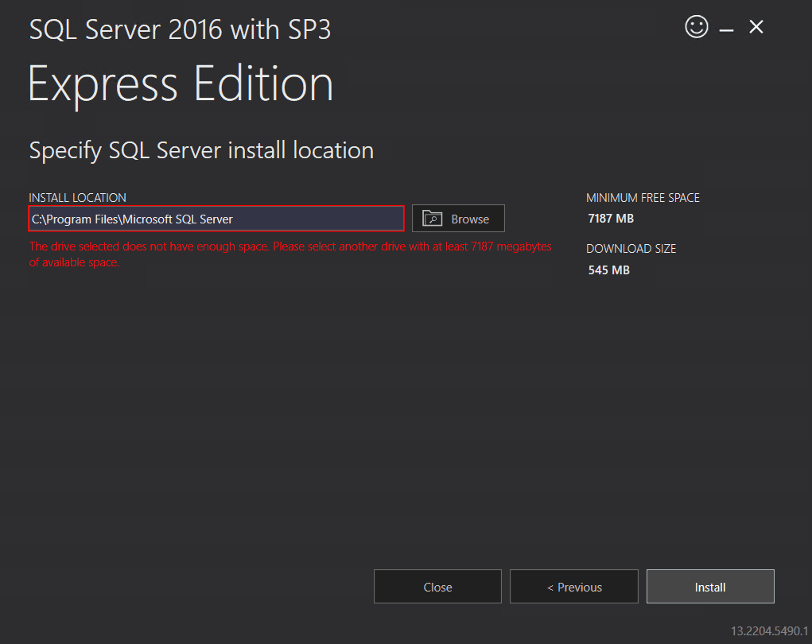Click inside the install location text field

pyautogui.click(x=215, y=219)
